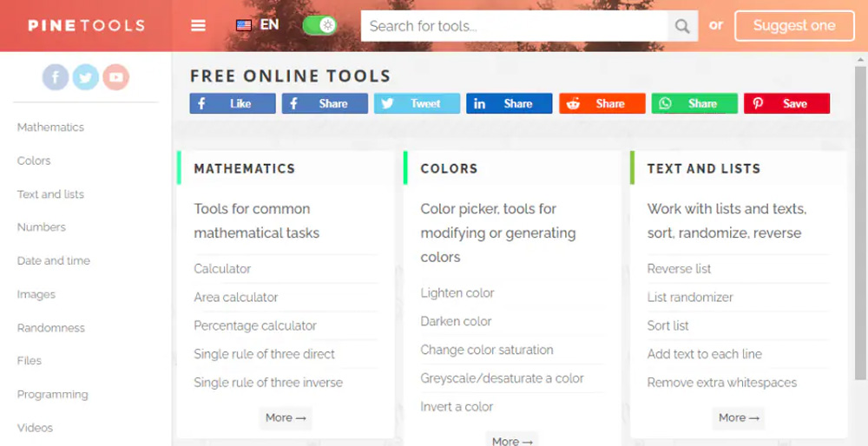Open the Sort list link

click(x=668, y=326)
